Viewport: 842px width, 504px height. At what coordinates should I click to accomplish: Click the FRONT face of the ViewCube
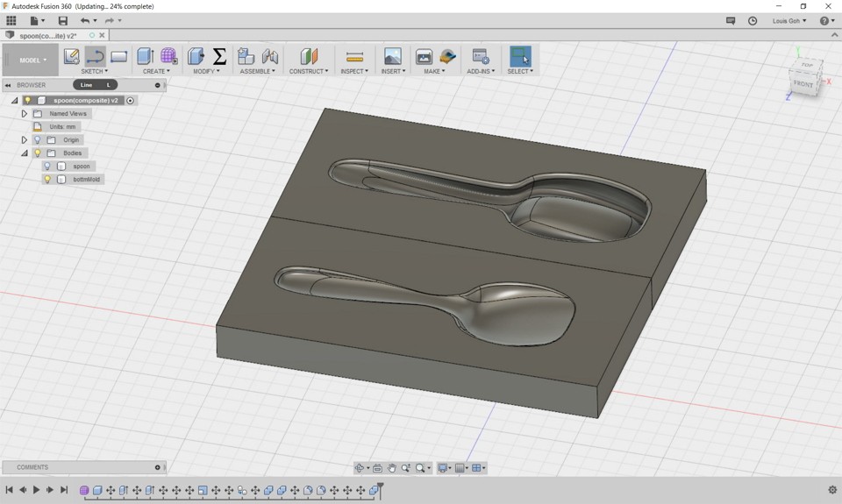point(804,84)
